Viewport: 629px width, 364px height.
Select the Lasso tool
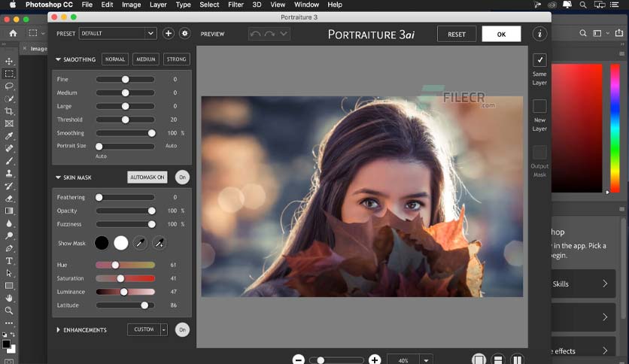pos(9,86)
